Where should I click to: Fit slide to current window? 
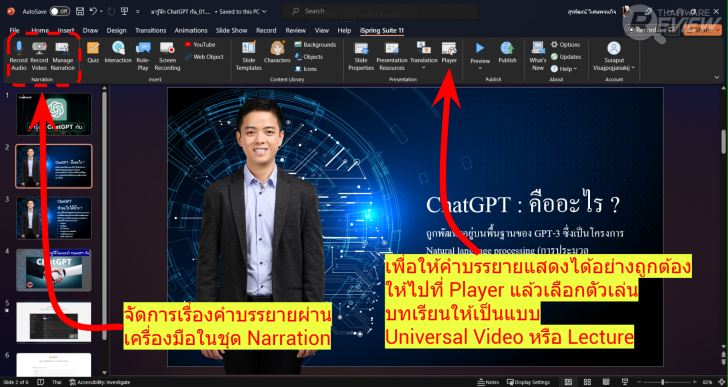[x=722, y=382]
